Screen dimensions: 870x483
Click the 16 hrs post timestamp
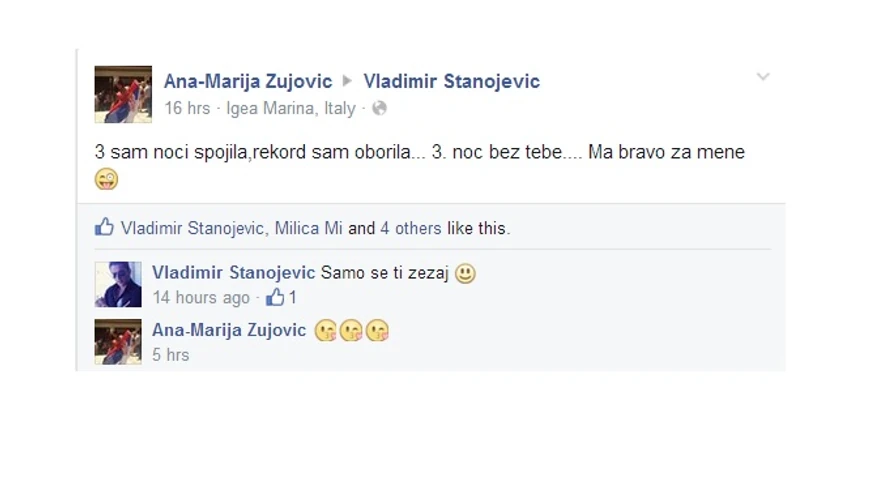[x=187, y=108]
